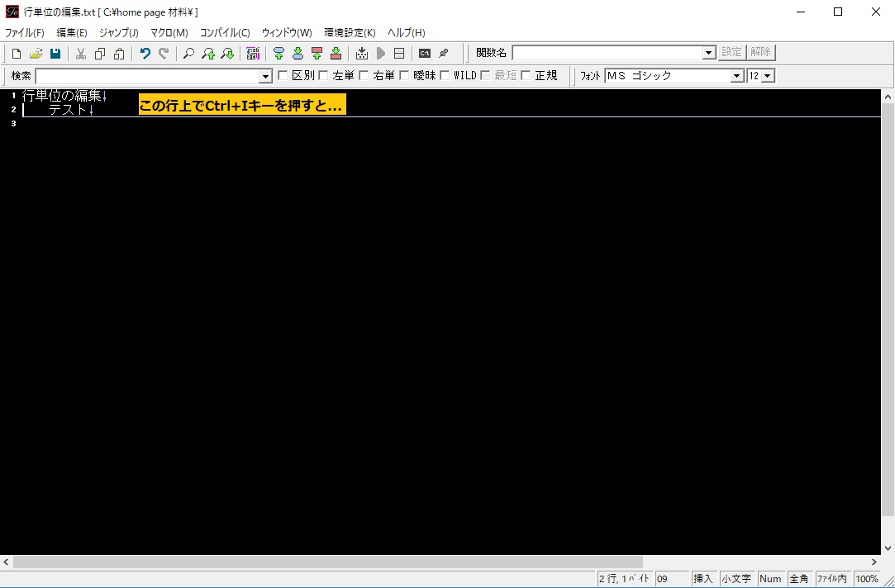Screen dimensions: 895x588
Task: Click the horizontal scrollbar left arrow
Action: click(x=6, y=562)
